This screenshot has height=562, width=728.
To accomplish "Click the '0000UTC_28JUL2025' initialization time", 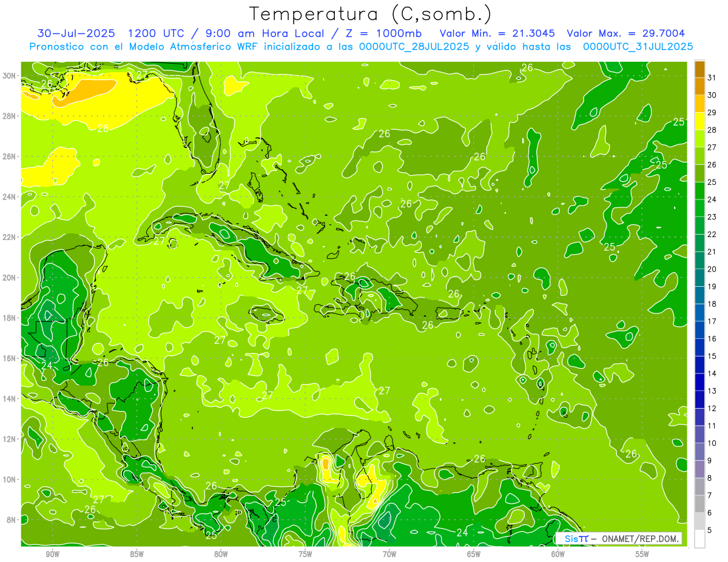I will pos(414,47).
